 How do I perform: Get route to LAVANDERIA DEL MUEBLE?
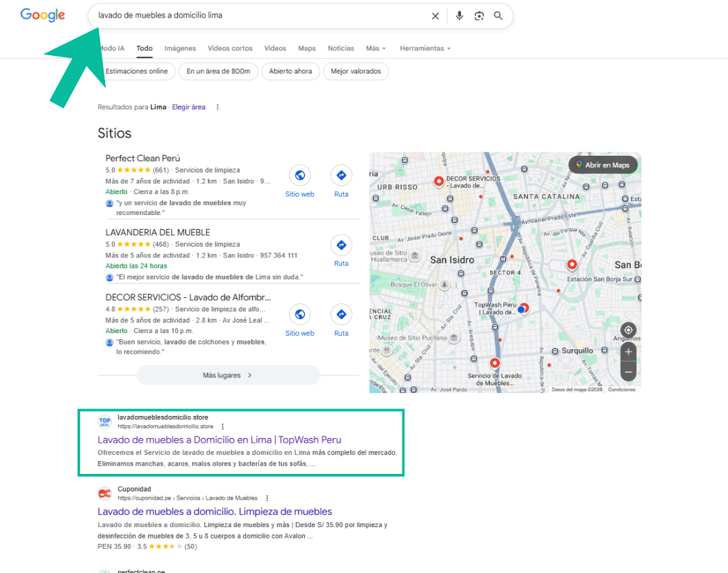click(341, 245)
